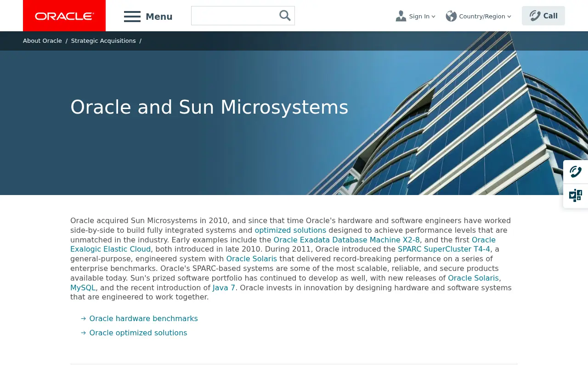Click the Call button
This screenshot has width=588, height=368.
coord(543,16)
